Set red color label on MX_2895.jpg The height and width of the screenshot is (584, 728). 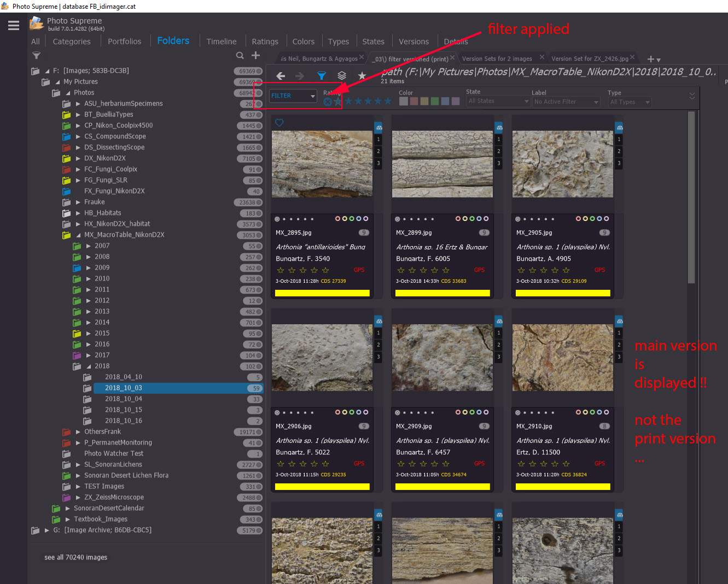pos(337,219)
